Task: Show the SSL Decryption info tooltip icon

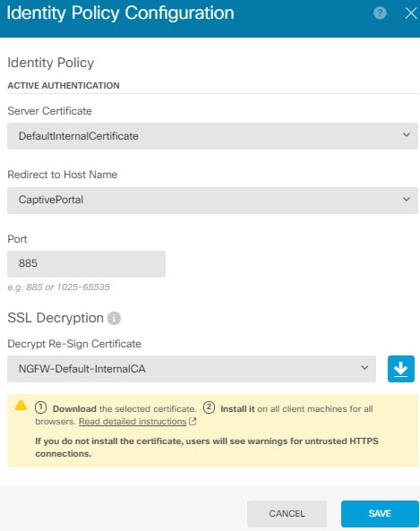Action: [x=114, y=318]
